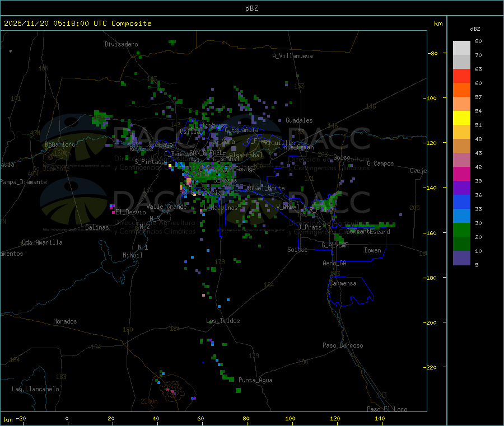Screen dimensions: 504x426
Task: Click the timestamp 2025/11/20 05:18:00 UTC Composite
Action: point(77,24)
